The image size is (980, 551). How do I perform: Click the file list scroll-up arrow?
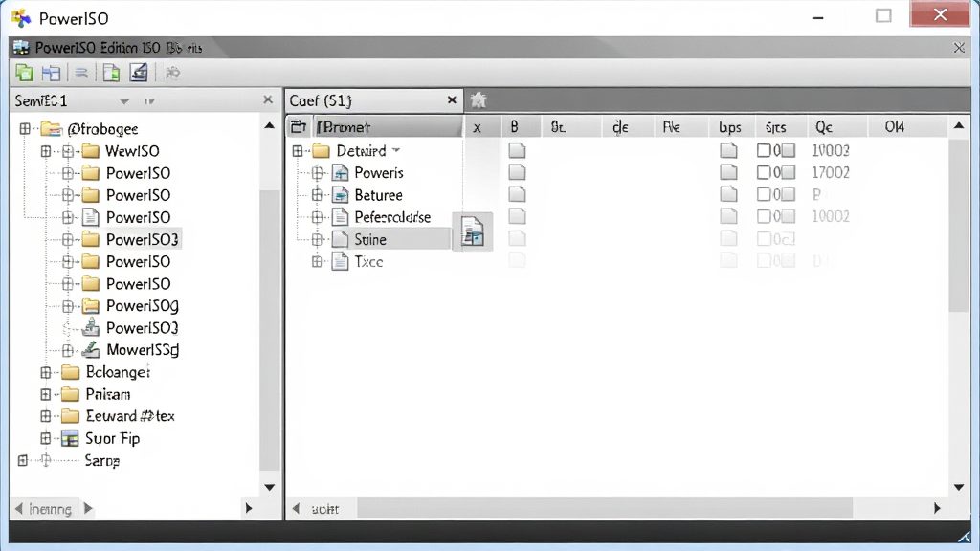[959, 126]
